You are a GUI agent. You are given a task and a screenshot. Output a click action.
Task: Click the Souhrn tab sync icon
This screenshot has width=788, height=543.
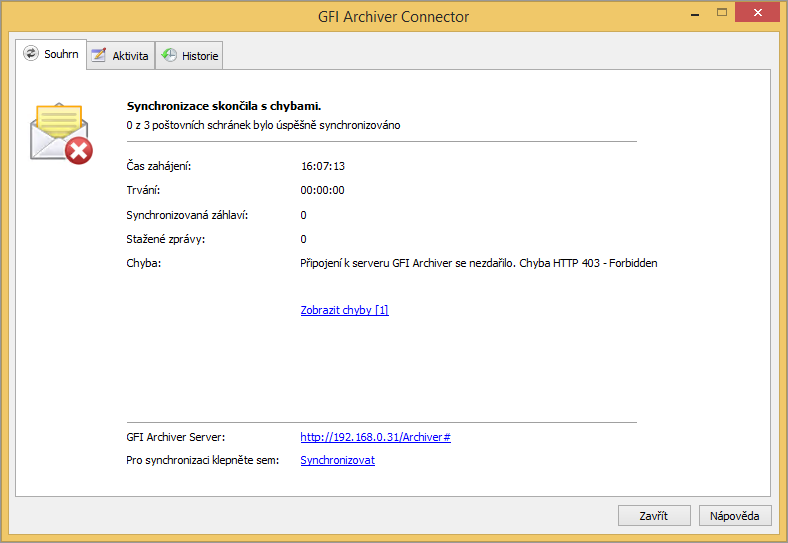point(31,53)
